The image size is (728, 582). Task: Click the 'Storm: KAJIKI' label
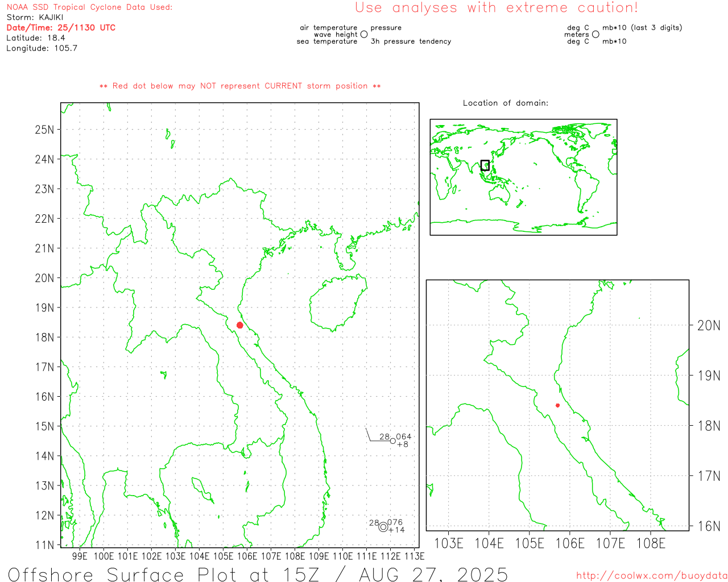point(35,18)
